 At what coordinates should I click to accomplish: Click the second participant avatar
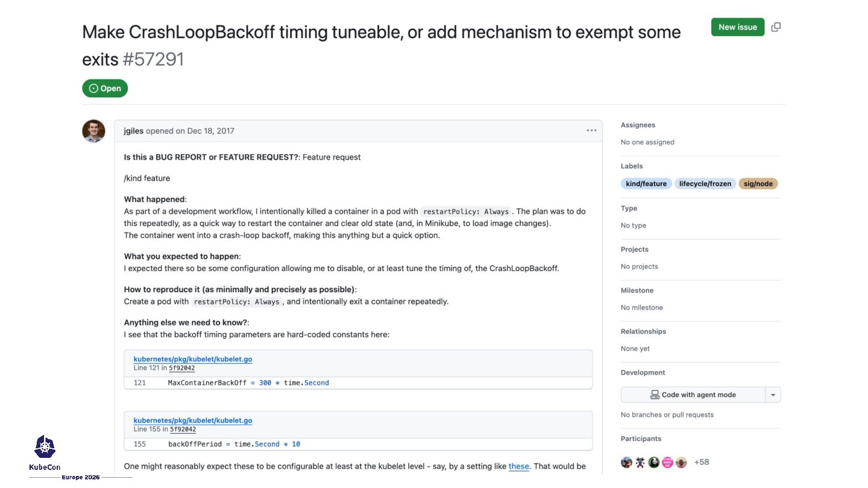pyautogui.click(x=640, y=462)
